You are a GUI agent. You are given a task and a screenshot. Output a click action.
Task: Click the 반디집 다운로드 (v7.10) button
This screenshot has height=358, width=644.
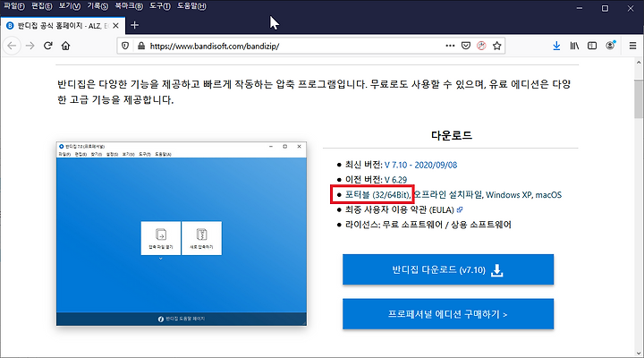(x=448, y=269)
